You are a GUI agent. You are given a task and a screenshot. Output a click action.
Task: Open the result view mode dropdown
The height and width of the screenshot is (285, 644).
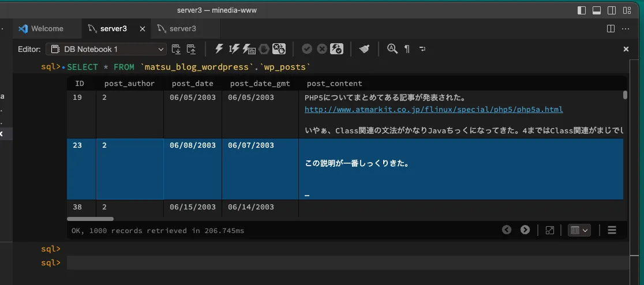click(579, 230)
